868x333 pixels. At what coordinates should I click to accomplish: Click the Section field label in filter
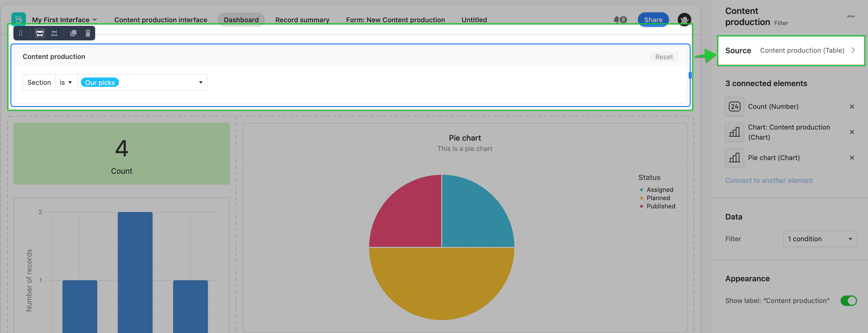(x=39, y=82)
